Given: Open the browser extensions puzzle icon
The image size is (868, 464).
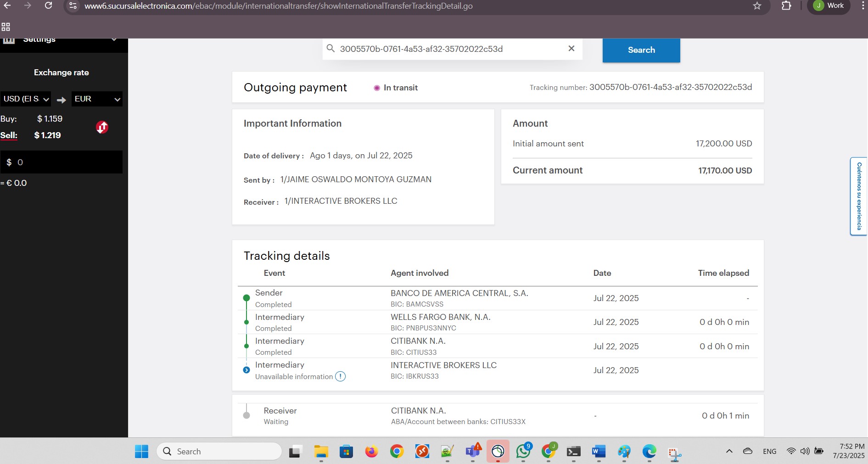Looking at the screenshot, I should (786, 6).
